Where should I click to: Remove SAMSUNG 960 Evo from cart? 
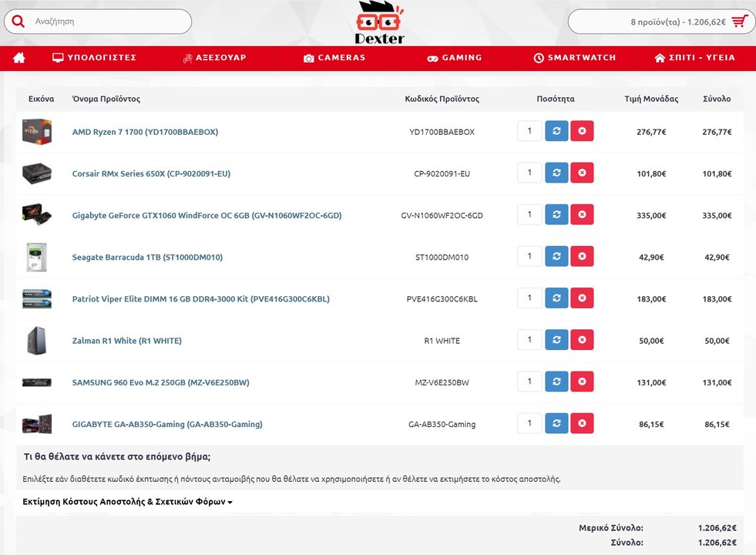point(582,382)
